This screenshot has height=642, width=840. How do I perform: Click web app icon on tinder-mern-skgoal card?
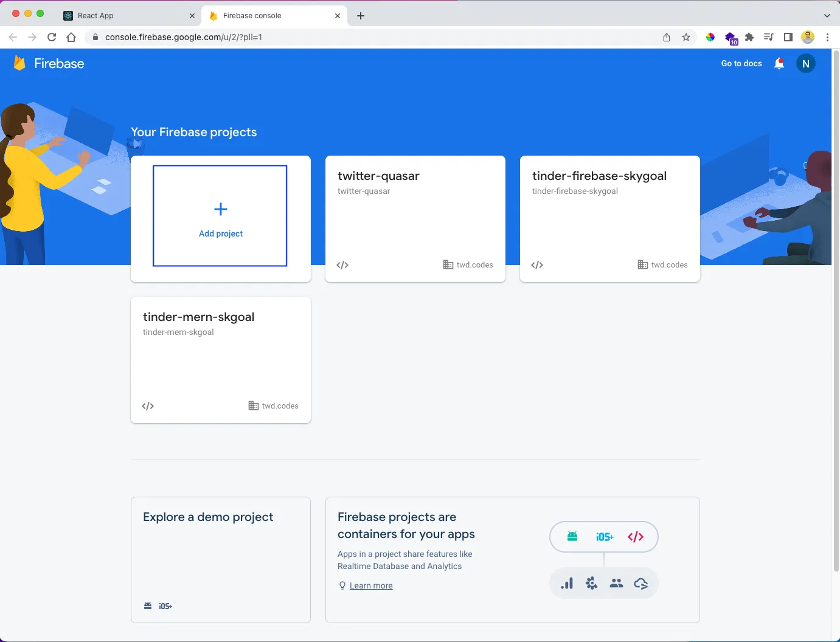coord(148,406)
